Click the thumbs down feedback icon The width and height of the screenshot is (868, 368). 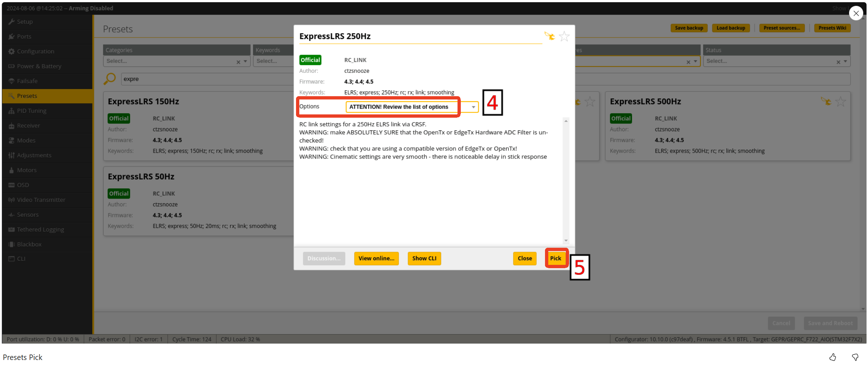coord(855,357)
